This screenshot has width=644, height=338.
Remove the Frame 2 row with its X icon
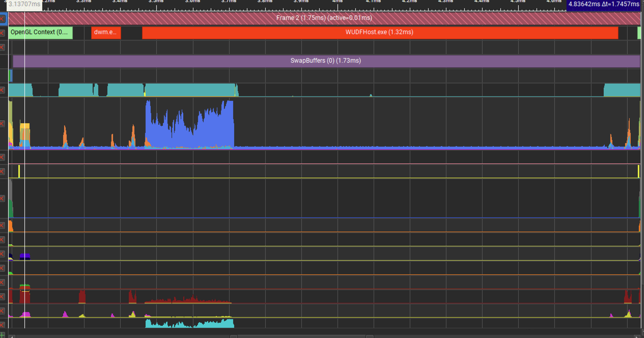click(3, 19)
